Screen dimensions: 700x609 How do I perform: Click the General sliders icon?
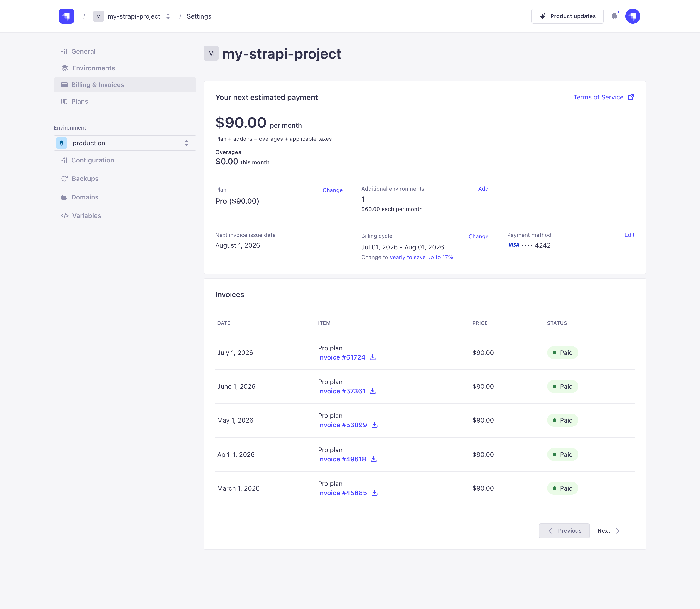click(64, 52)
